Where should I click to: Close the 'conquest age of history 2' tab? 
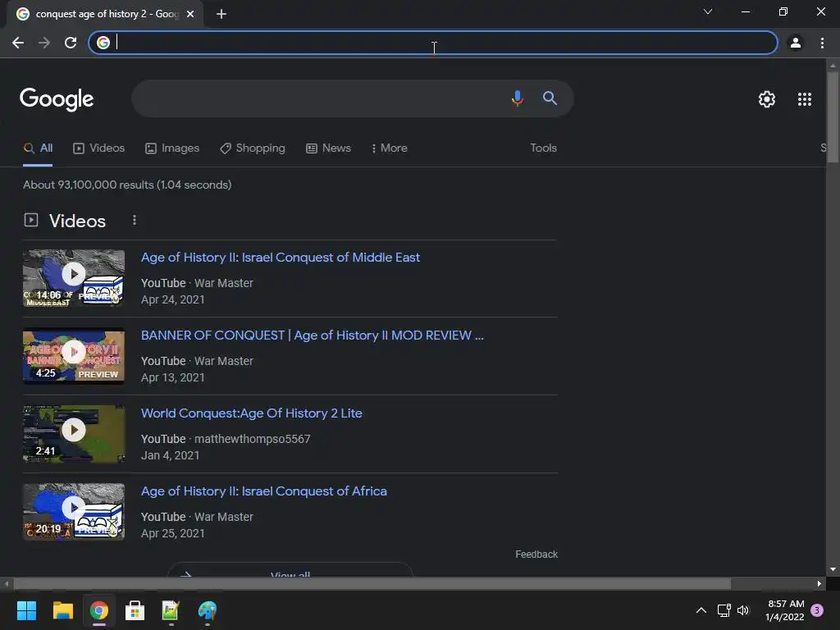point(190,14)
